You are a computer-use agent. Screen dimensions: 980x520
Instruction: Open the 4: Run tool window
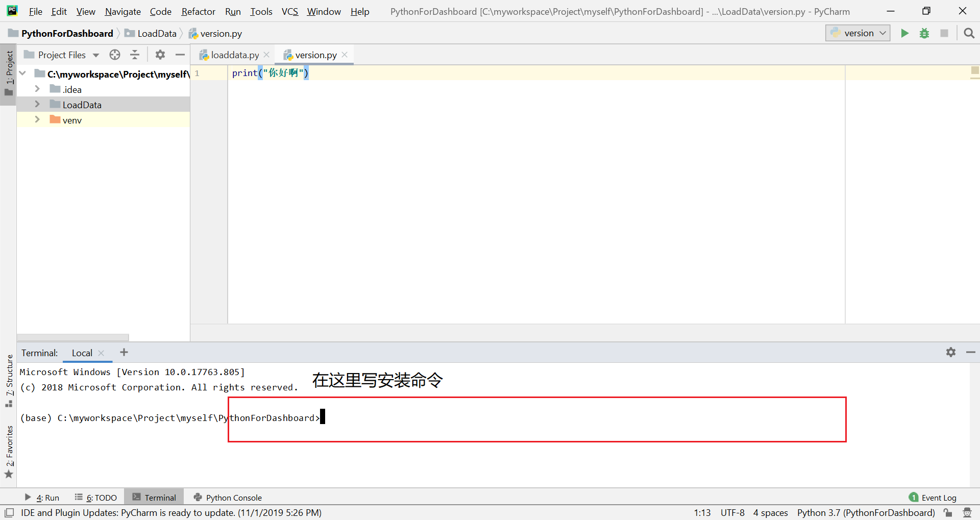click(42, 498)
